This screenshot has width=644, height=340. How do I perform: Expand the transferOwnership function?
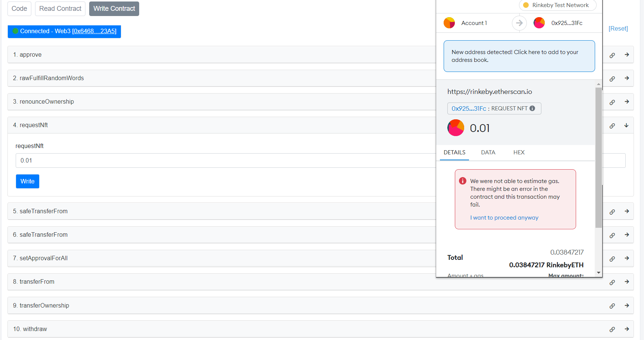click(627, 305)
